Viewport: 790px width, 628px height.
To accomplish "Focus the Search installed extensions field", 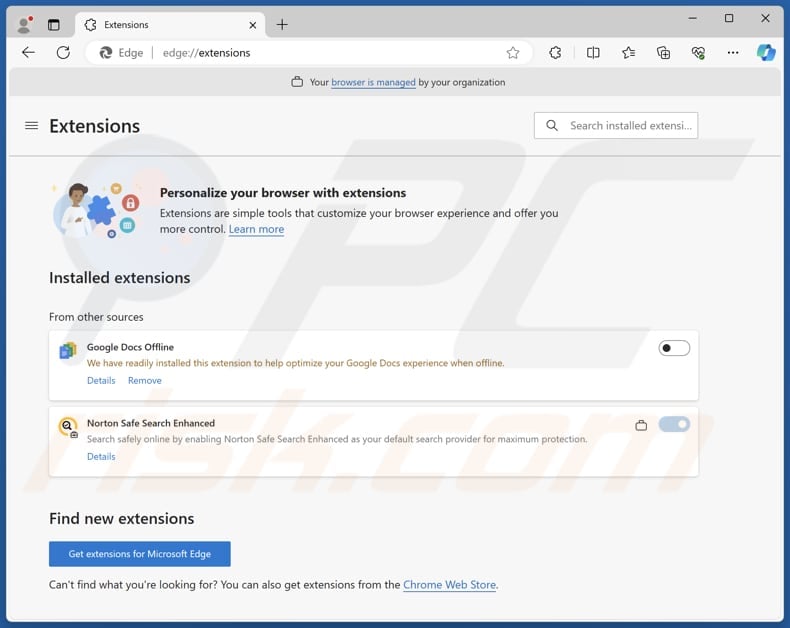I will [x=616, y=125].
